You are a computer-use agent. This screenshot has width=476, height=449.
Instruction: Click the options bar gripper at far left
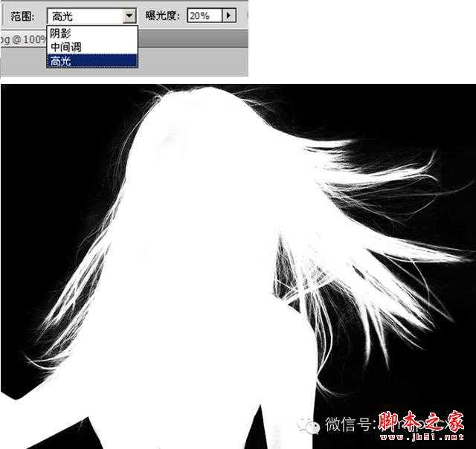[x=1, y=15]
